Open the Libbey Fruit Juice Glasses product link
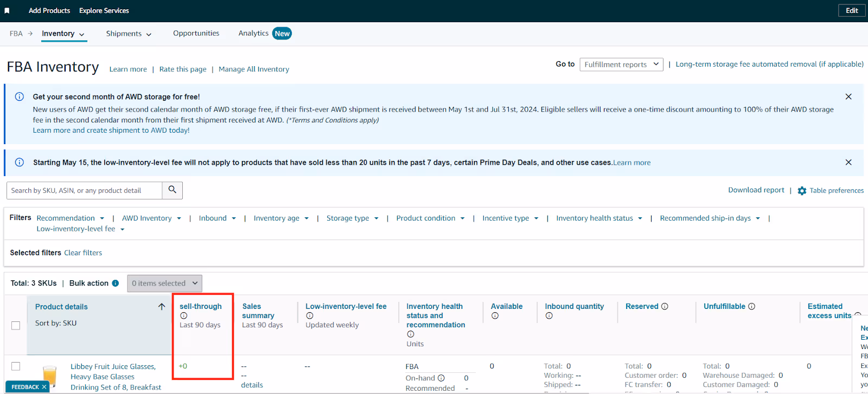Screen dimensions: 868x394 point(116,377)
